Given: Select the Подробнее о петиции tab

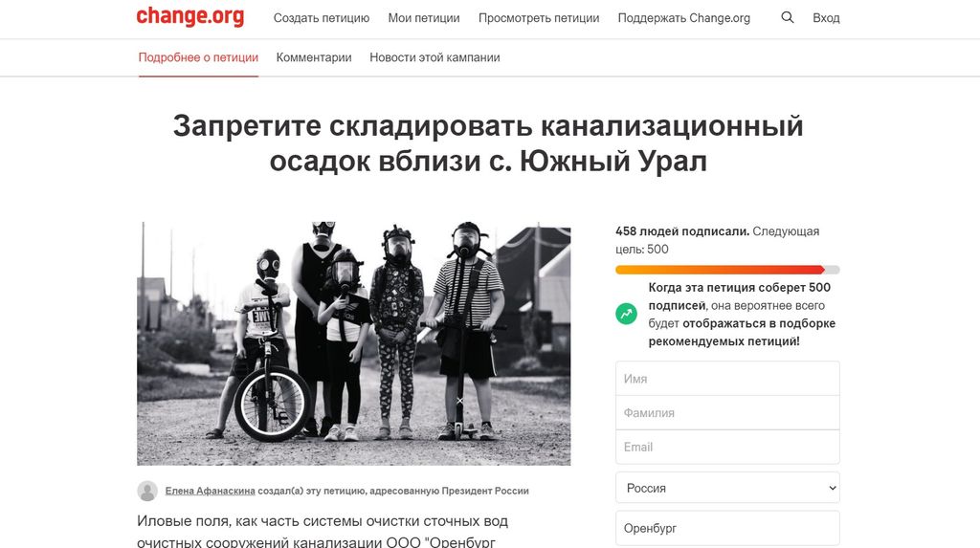Looking at the screenshot, I should [198, 57].
